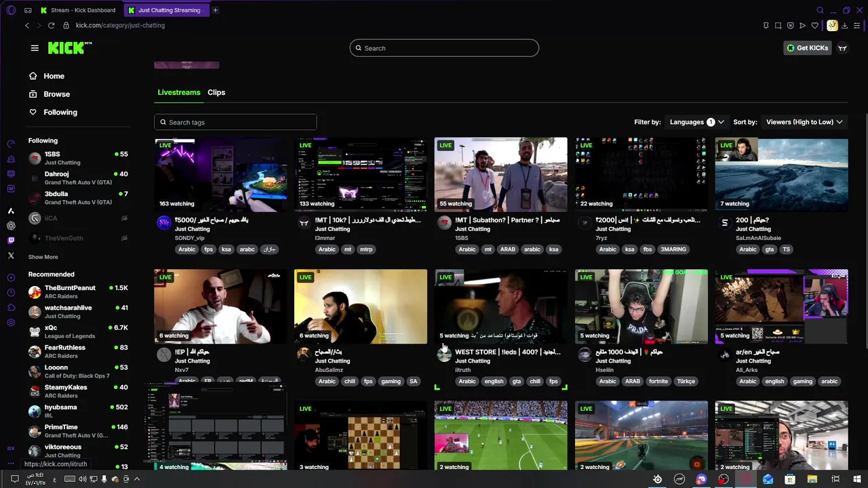Click the yellow extension icon in toolbar
Screen dimensions: 868x488
point(832,26)
